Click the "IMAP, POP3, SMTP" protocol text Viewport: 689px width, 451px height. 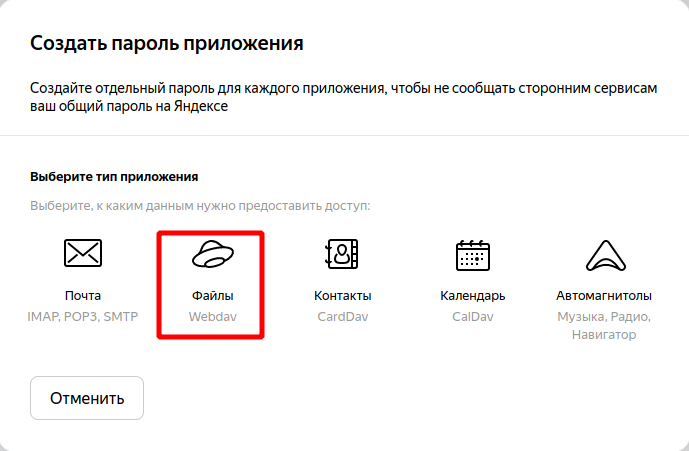83,317
